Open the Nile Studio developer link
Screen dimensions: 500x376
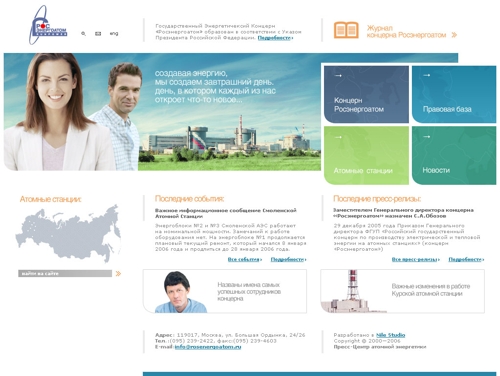(x=390, y=335)
